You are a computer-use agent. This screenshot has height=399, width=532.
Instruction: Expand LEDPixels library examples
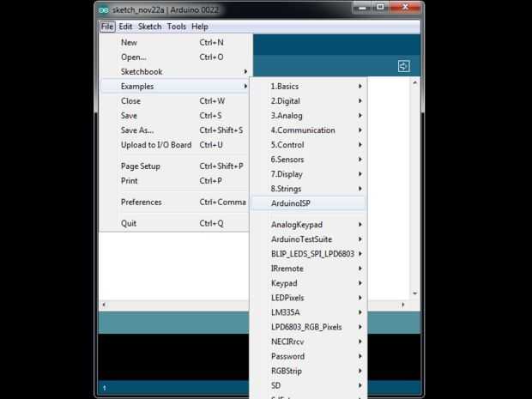point(308,298)
